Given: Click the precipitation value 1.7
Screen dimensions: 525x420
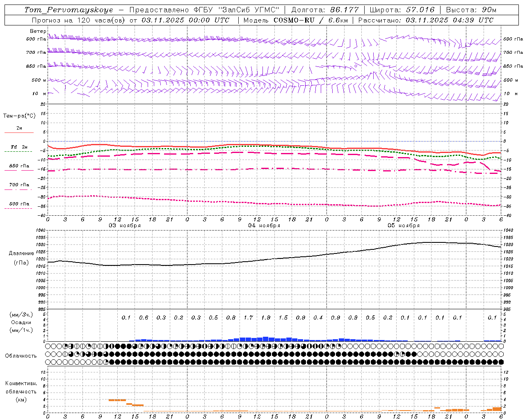Looking at the screenshot, I should pos(248,317).
